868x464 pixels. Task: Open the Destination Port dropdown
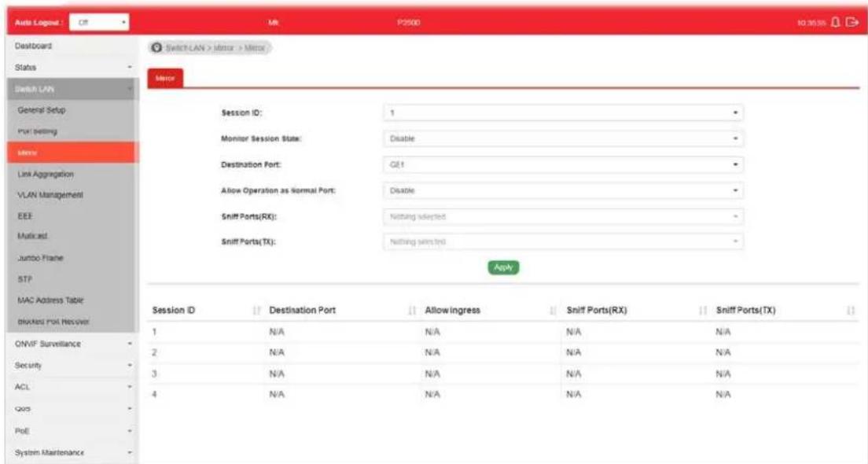[563, 164]
